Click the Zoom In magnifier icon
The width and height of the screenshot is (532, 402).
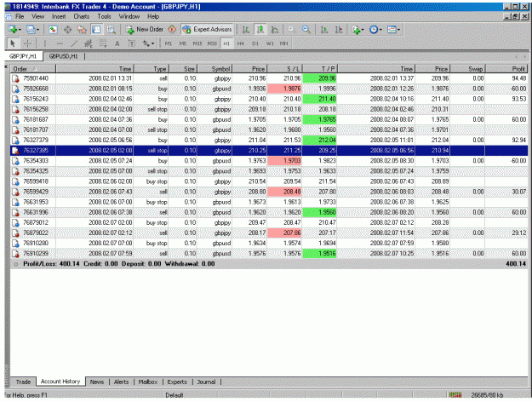click(291, 30)
